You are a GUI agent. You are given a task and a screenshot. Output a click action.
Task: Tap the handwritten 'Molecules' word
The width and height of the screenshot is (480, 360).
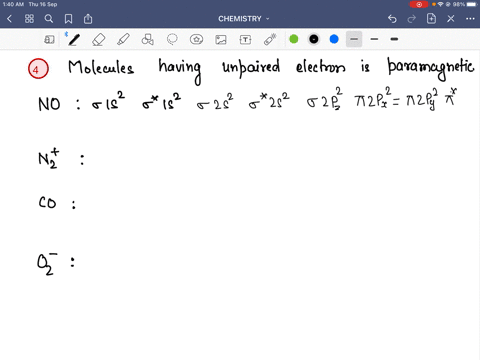point(101,67)
